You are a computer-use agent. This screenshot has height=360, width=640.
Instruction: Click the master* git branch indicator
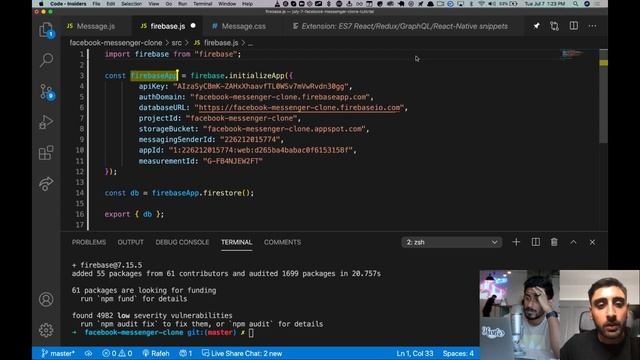58,353
